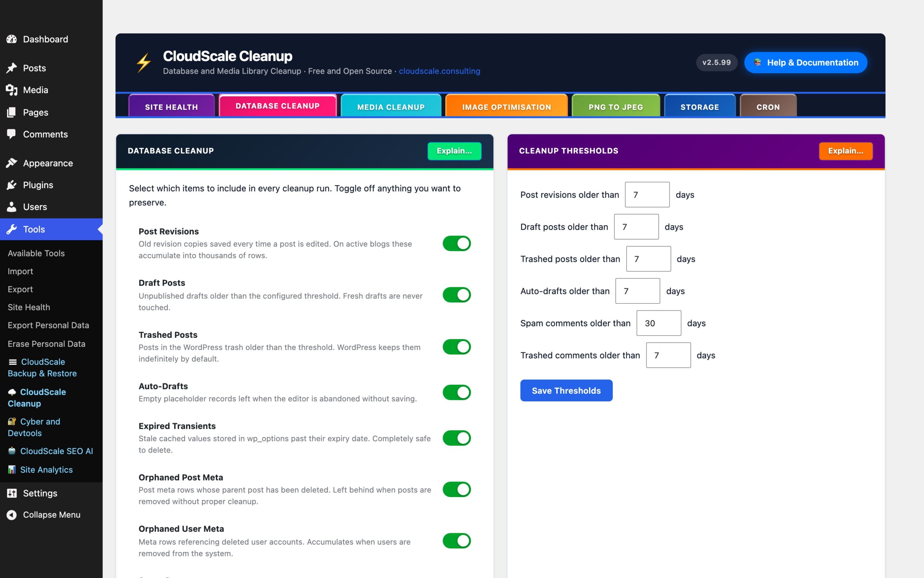Screen dimensions: 924x578
Task: Switch off Auto-Drafts cleanup
Action: [457, 392]
